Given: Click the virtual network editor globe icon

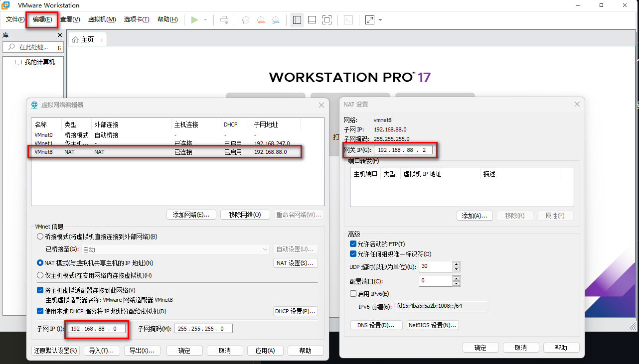Looking at the screenshot, I should coord(34,105).
